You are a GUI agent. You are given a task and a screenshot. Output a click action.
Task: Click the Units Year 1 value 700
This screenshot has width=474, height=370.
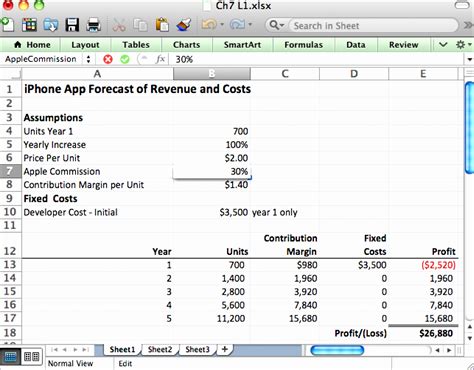(212, 131)
